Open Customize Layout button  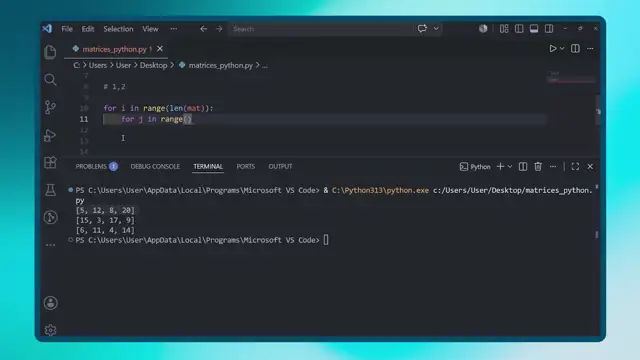(504, 29)
